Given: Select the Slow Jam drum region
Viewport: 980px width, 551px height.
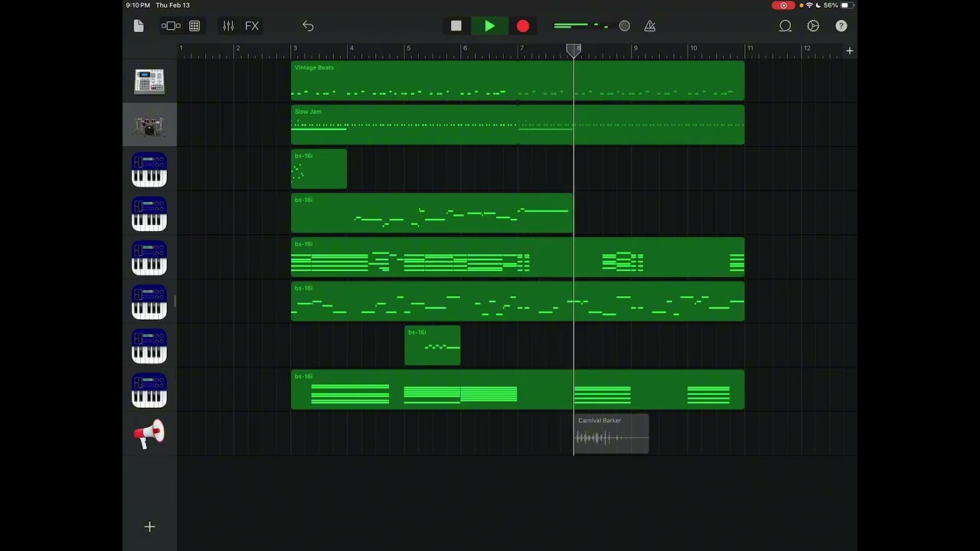Looking at the screenshot, I should tap(518, 125).
